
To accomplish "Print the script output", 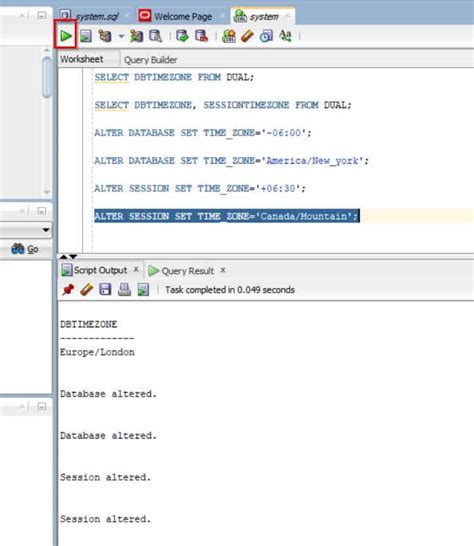I will click(x=124, y=289).
